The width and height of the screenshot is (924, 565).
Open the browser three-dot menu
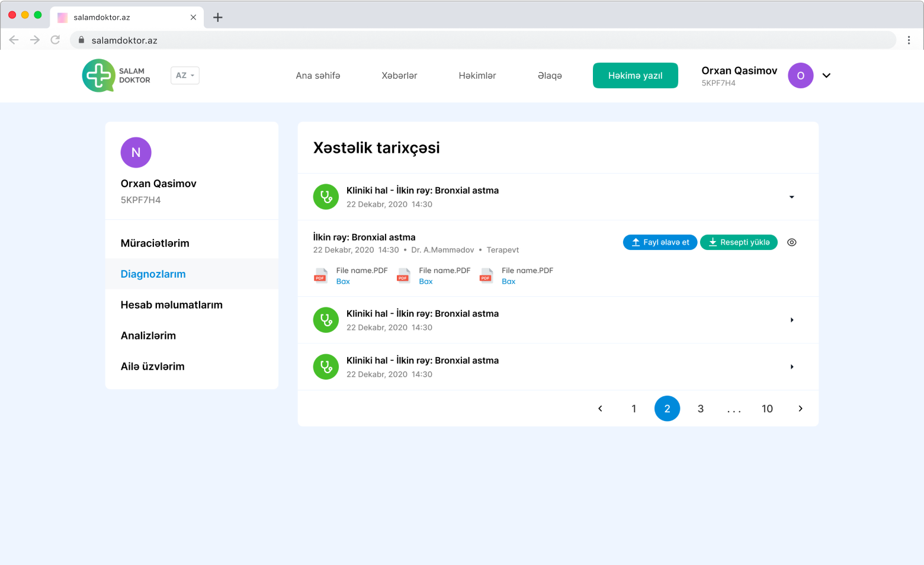909,40
